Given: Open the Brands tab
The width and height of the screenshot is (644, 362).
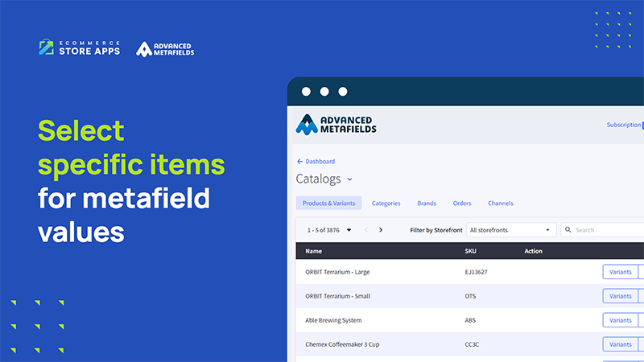Looking at the screenshot, I should (x=427, y=204).
